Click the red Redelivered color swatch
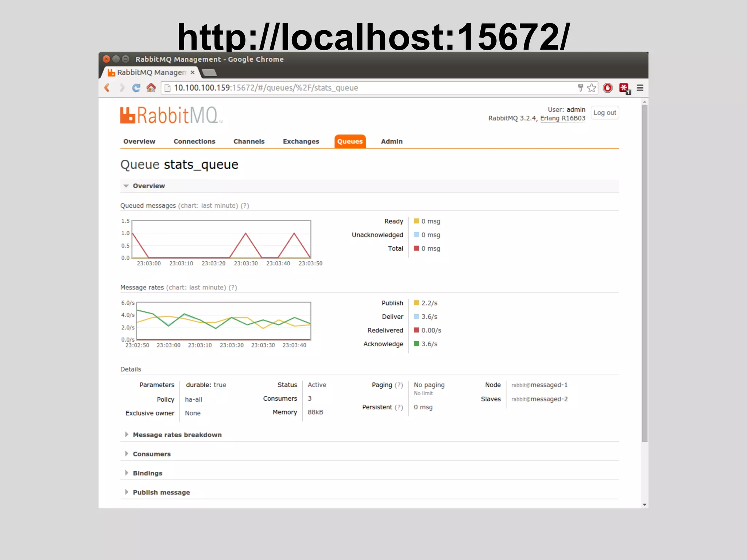747x560 pixels. coord(416,330)
